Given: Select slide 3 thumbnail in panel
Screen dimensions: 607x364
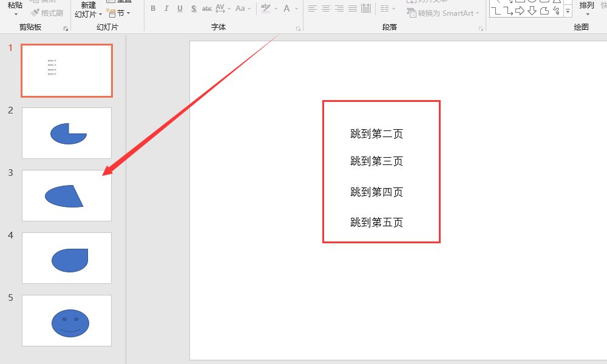Looking at the screenshot, I should (x=67, y=195).
